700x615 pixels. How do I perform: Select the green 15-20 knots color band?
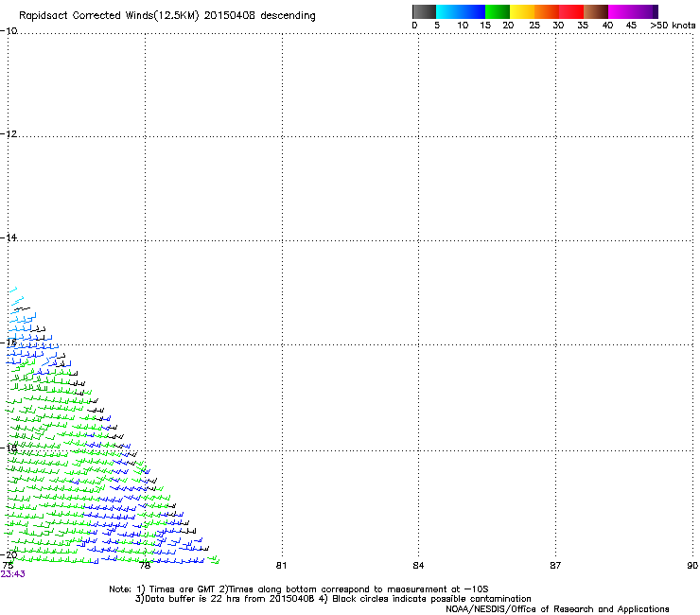pos(498,11)
